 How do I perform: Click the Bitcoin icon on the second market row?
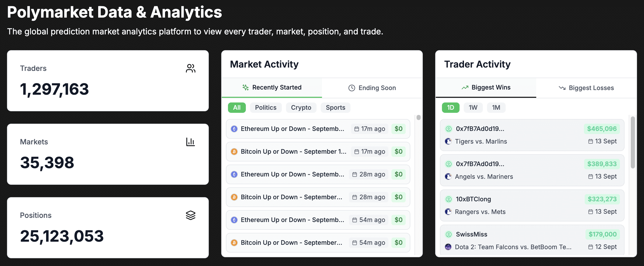234,152
